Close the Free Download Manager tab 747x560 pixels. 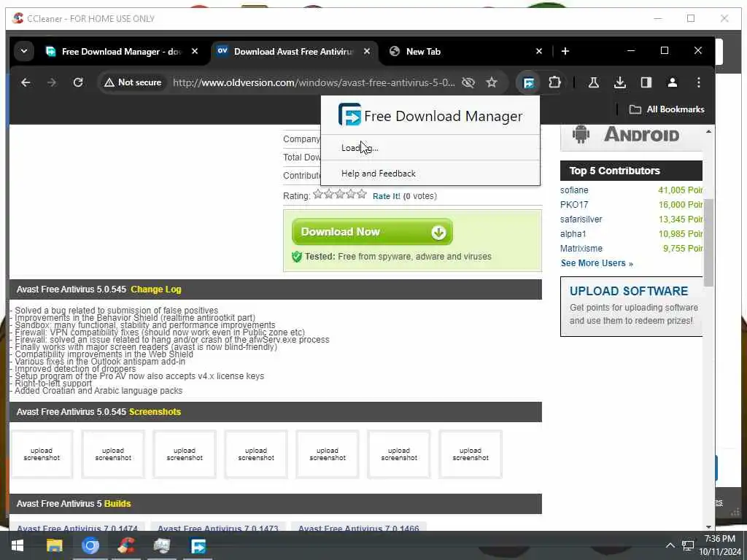click(195, 52)
